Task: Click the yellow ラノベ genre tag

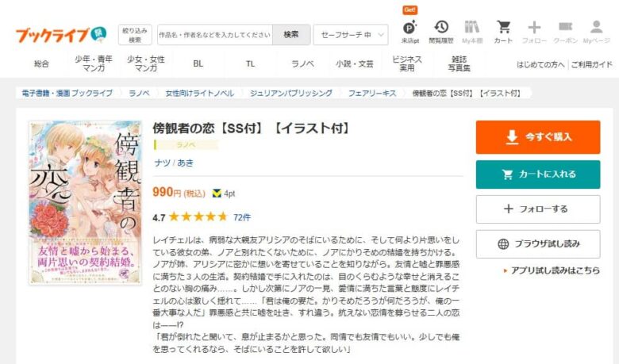Action: (186, 145)
